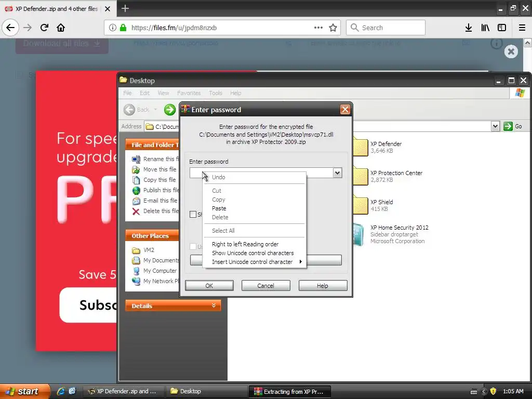Switch to XP Defender.zip taskbar button

[x=124, y=391]
